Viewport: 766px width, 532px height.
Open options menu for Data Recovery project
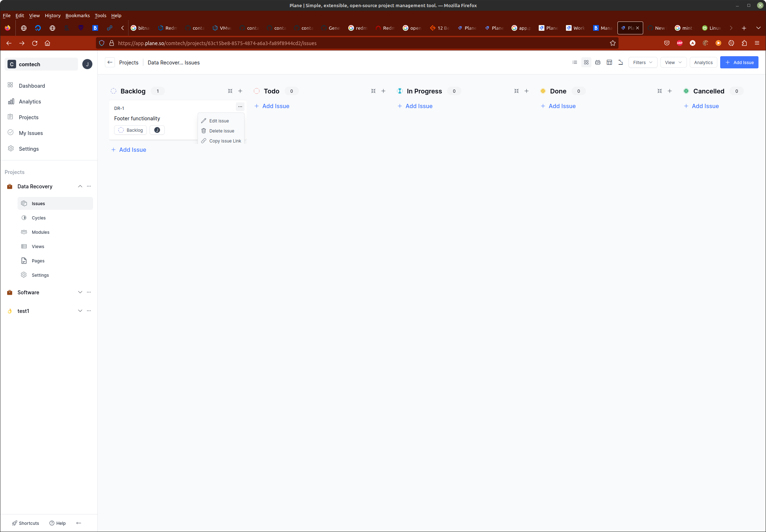(x=89, y=186)
